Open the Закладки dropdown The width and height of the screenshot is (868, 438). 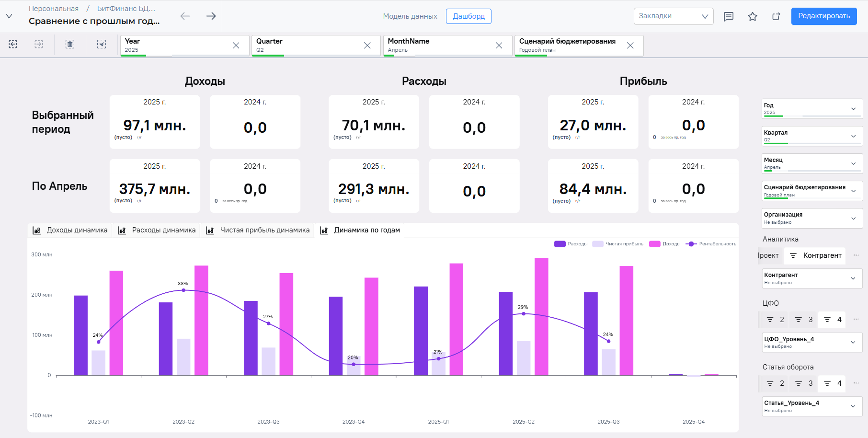[674, 16]
